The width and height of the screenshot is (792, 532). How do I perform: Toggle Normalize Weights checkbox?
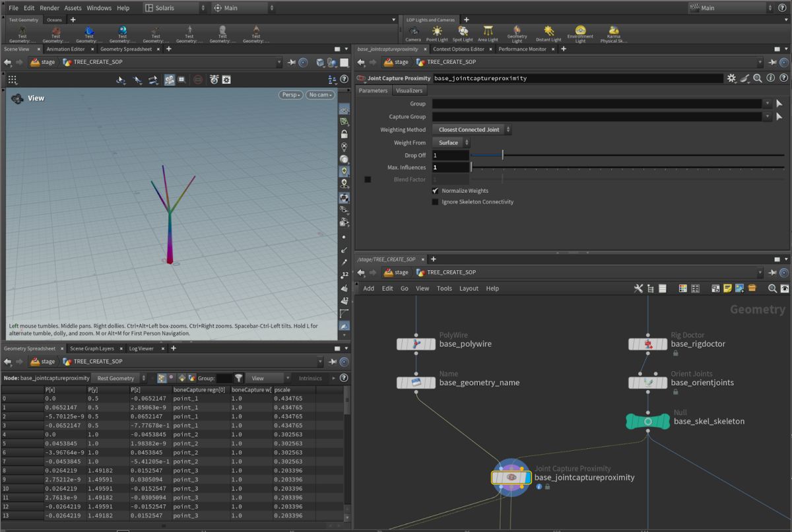click(435, 191)
